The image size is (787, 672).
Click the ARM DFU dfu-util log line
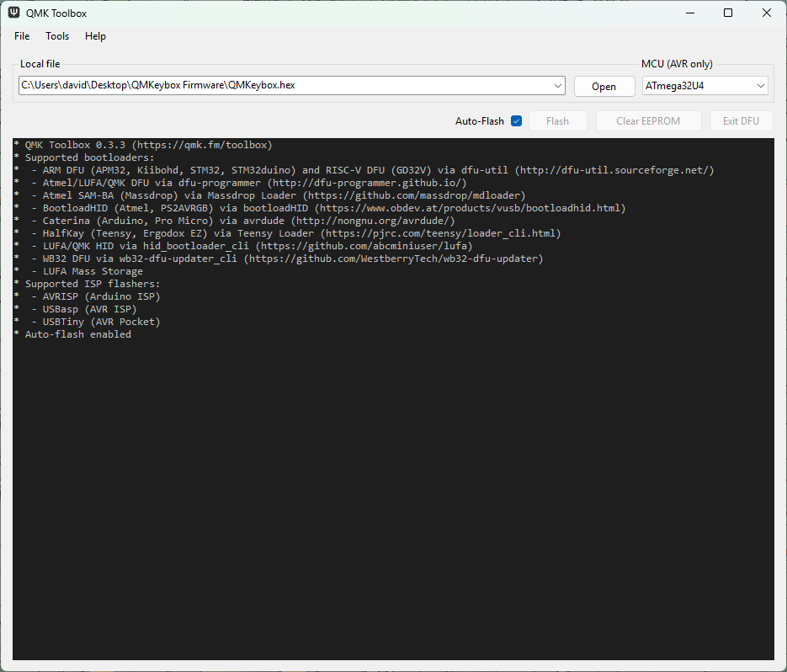coord(364,170)
